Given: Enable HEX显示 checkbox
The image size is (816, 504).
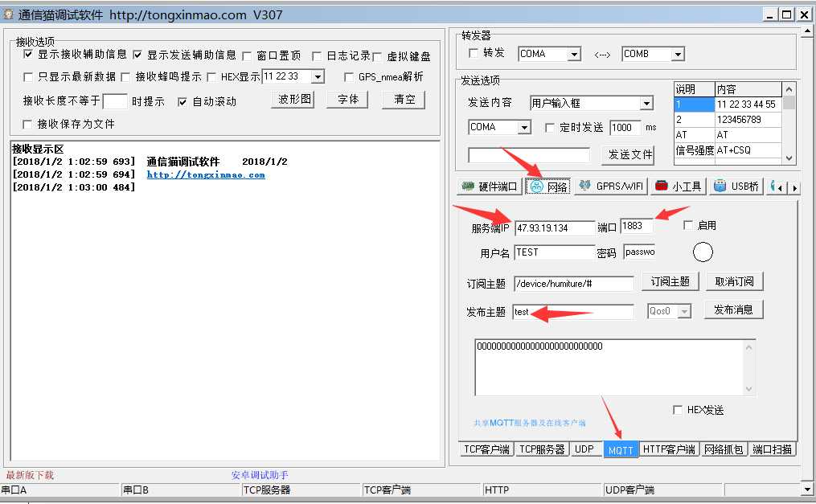Looking at the screenshot, I should (x=211, y=77).
